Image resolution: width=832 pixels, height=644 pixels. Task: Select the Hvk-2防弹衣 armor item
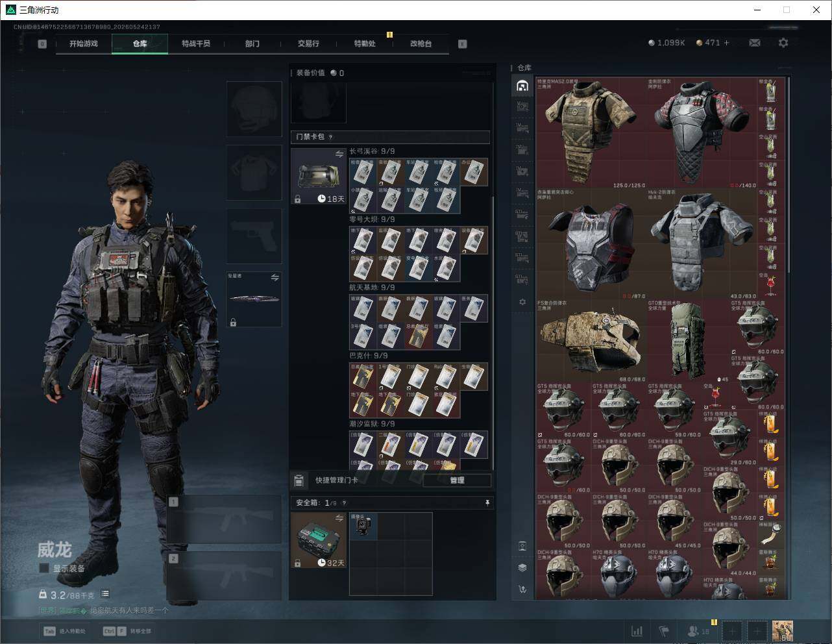coord(702,244)
